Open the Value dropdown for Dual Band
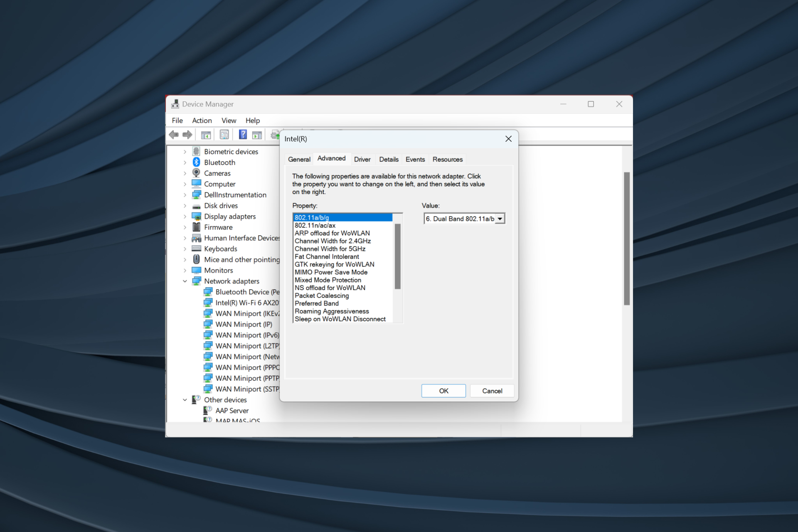The image size is (798, 532). click(x=500, y=219)
